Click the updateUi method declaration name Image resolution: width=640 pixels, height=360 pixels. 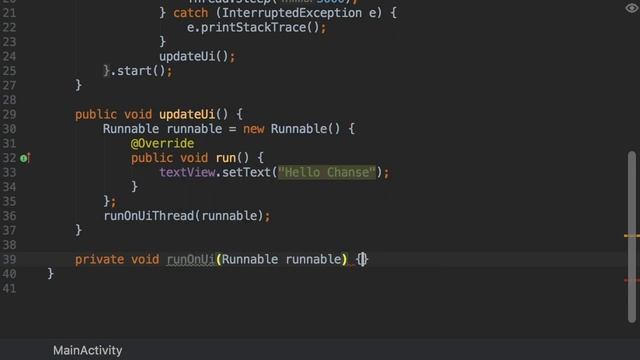click(187, 114)
